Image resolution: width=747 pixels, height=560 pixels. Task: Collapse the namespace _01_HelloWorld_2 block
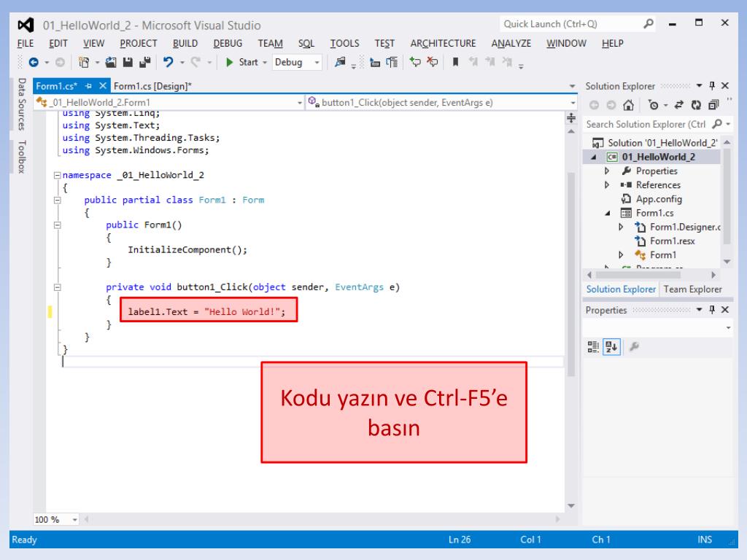coord(57,175)
